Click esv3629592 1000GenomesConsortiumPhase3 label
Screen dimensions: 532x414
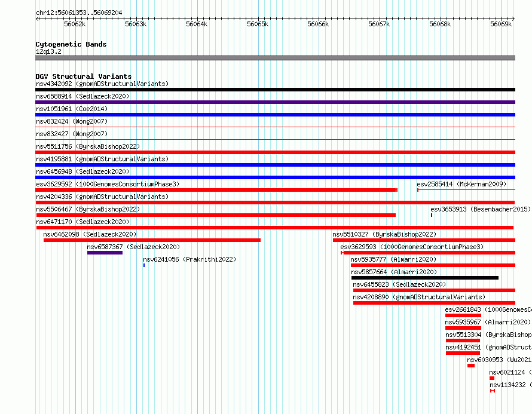pyautogui.click(x=108, y=184)
